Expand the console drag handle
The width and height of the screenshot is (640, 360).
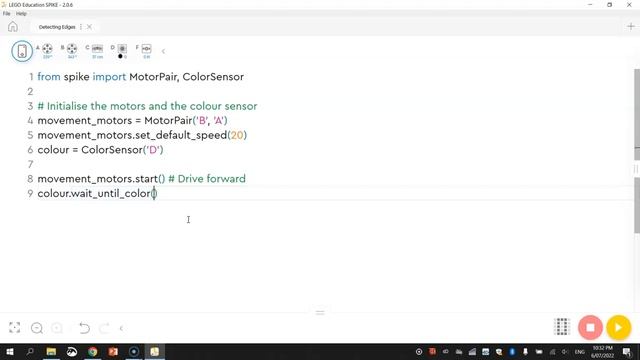coord(320,313)
